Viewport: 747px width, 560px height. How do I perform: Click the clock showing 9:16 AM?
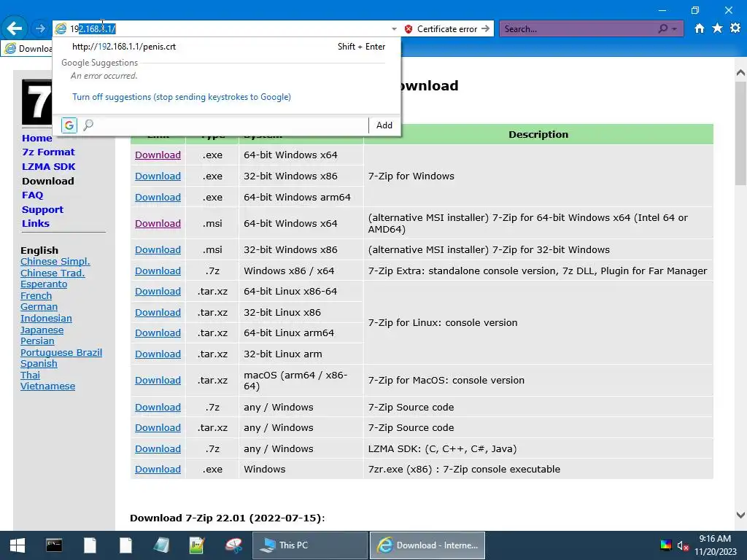click(715, 539)
